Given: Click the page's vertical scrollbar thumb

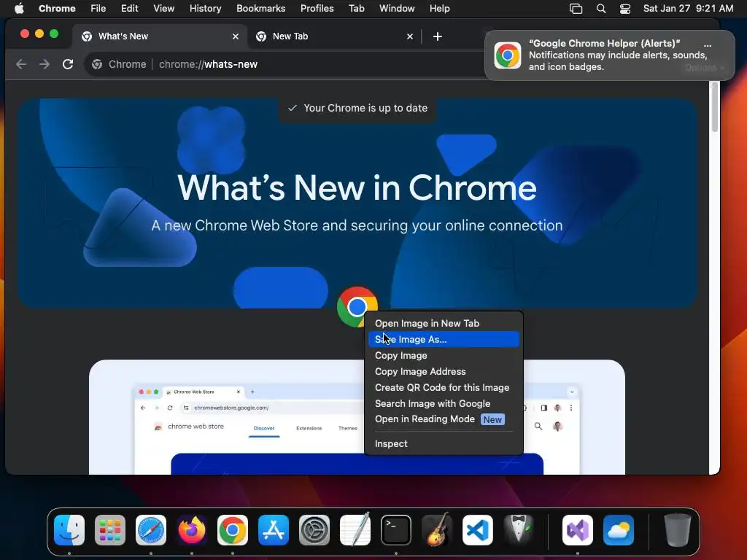Looking at the screenshot, I should pos(714,108).
